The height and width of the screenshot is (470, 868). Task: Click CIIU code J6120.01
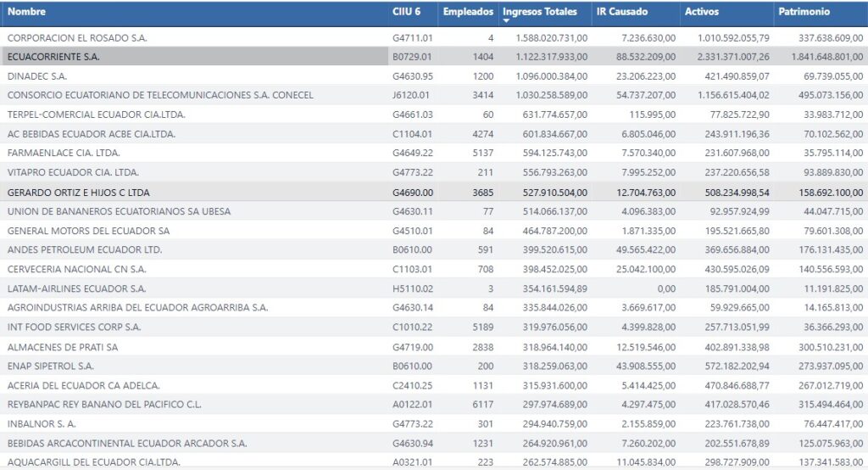pyautogui.click(x=411, y=95)
